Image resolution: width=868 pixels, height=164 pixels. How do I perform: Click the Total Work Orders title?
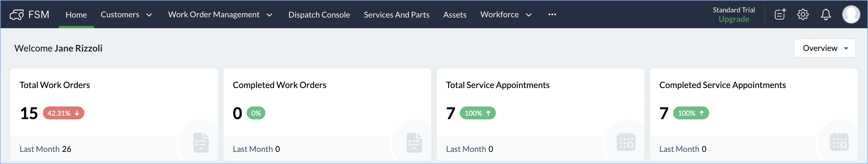[55, 85]
